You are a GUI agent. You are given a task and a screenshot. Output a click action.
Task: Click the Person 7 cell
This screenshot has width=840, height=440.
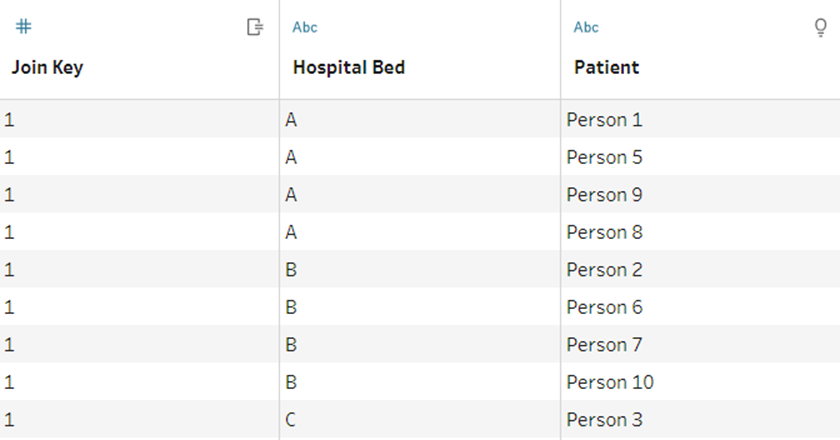pyautogui.click(x=604, y=345)
